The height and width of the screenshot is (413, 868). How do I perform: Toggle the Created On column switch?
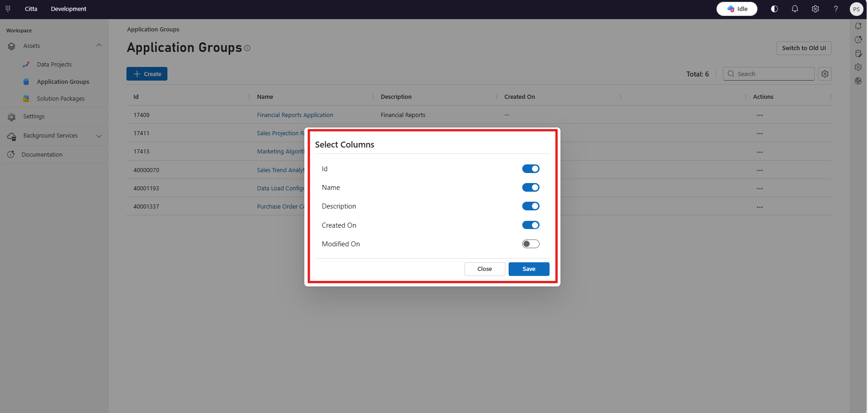click(x=530, y=225)
